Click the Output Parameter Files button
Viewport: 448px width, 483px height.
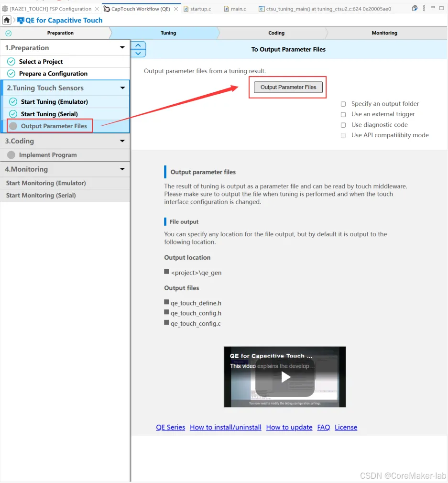(x=288, y=87)
